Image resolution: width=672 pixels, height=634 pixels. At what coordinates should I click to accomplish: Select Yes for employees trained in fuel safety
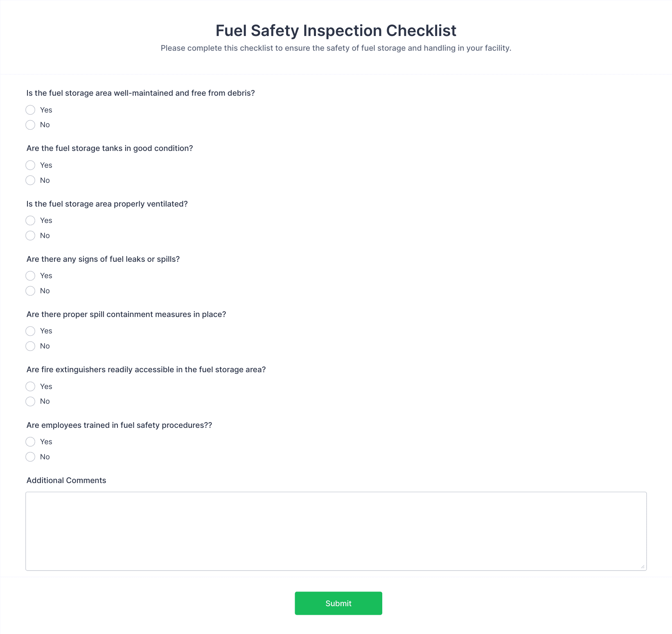click(x=30, y=442)
